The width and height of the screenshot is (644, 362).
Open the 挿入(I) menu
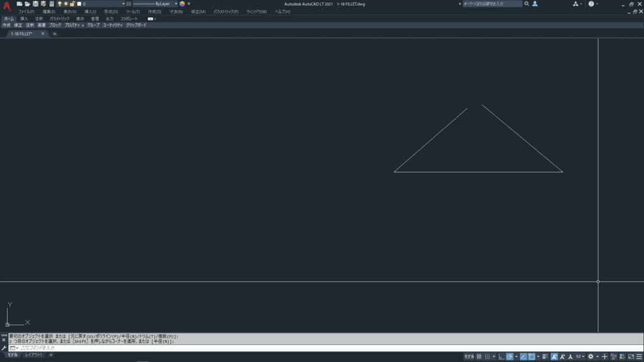coord(91,11)
